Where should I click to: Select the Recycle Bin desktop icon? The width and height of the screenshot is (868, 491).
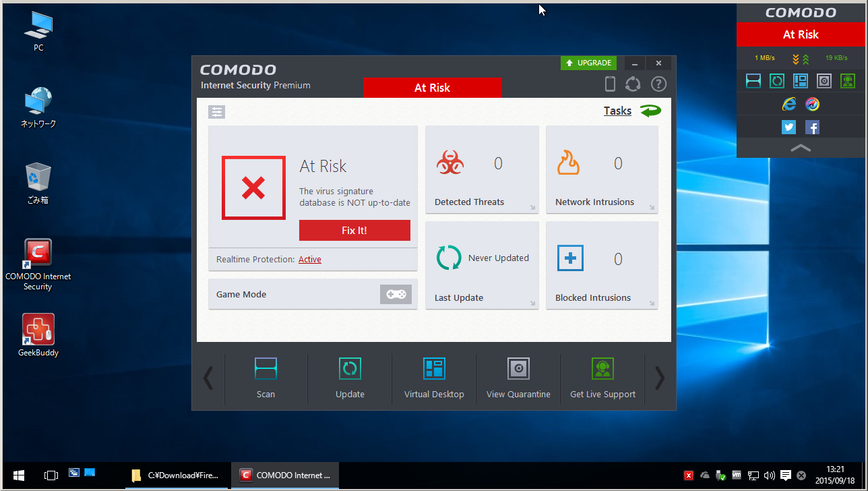pos(38,183)
